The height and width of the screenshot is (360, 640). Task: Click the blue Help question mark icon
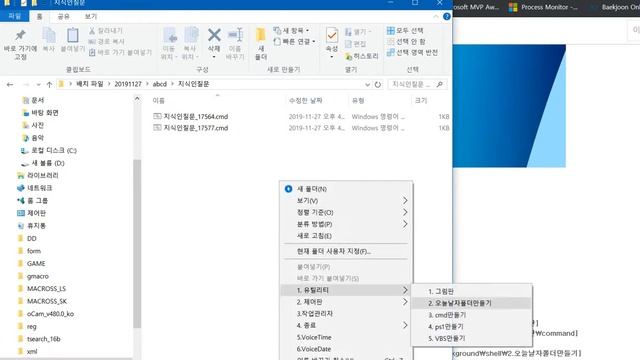tap(447, 16)
